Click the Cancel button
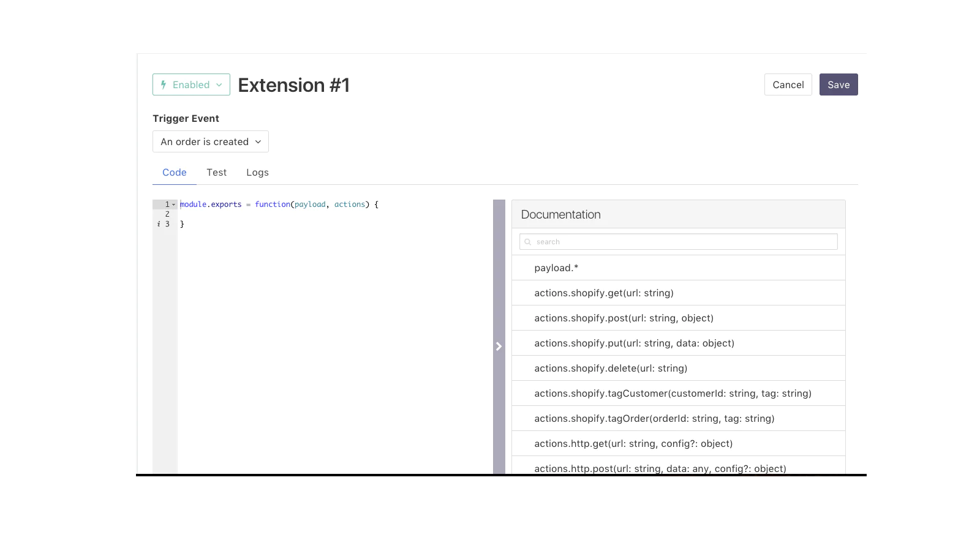 [x=788, y=84]
